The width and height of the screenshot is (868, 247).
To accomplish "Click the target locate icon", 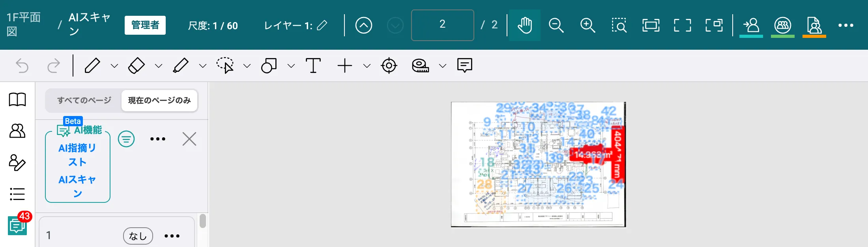I will (x=389, y=65).
